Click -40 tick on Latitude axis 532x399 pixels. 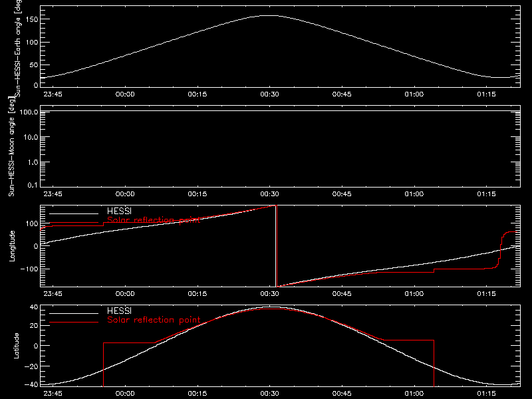coord(31,385)
